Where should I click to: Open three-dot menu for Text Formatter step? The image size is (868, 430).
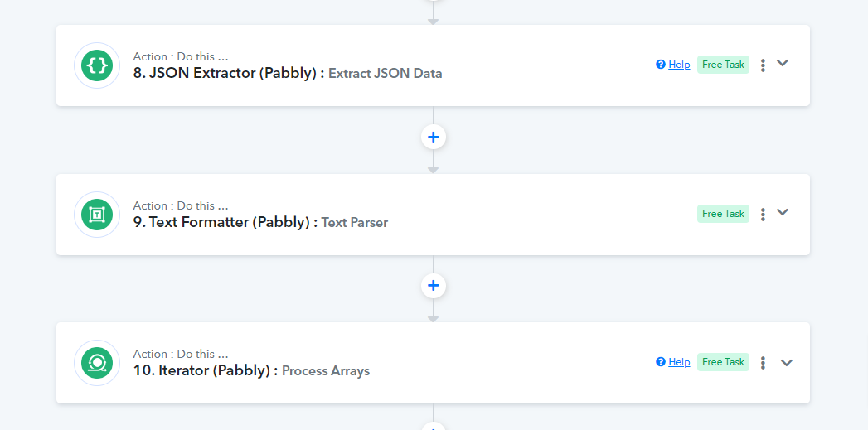(x=763, y=214)
